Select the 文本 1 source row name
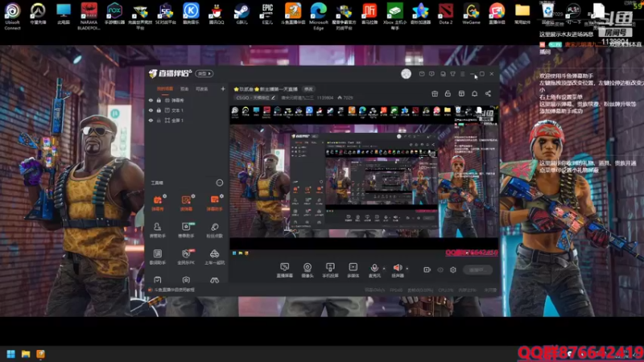The width and height of the screenshot is (644, 362). 177,110
